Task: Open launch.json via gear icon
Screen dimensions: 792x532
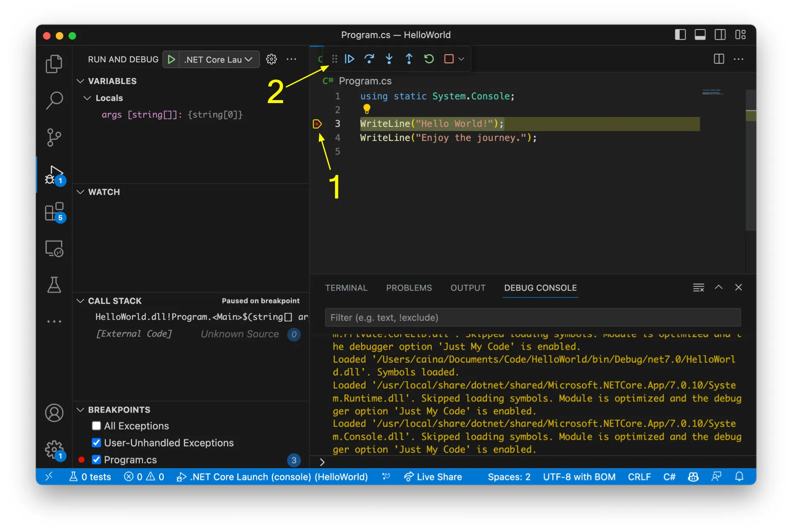Action: (272, 59)
